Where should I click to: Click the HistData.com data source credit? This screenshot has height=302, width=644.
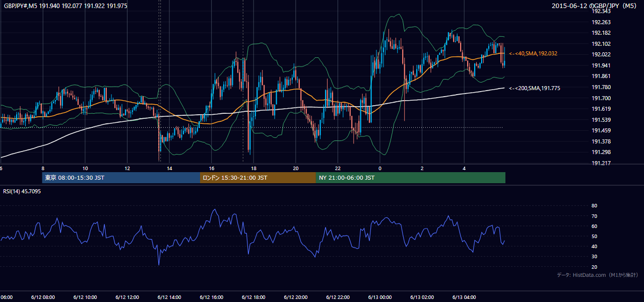[598, 275]
